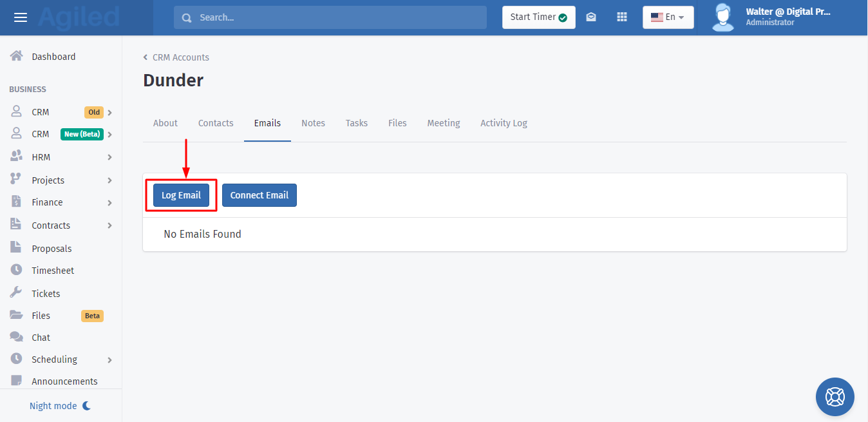Click the Log Email button

(x=181, y=195)
